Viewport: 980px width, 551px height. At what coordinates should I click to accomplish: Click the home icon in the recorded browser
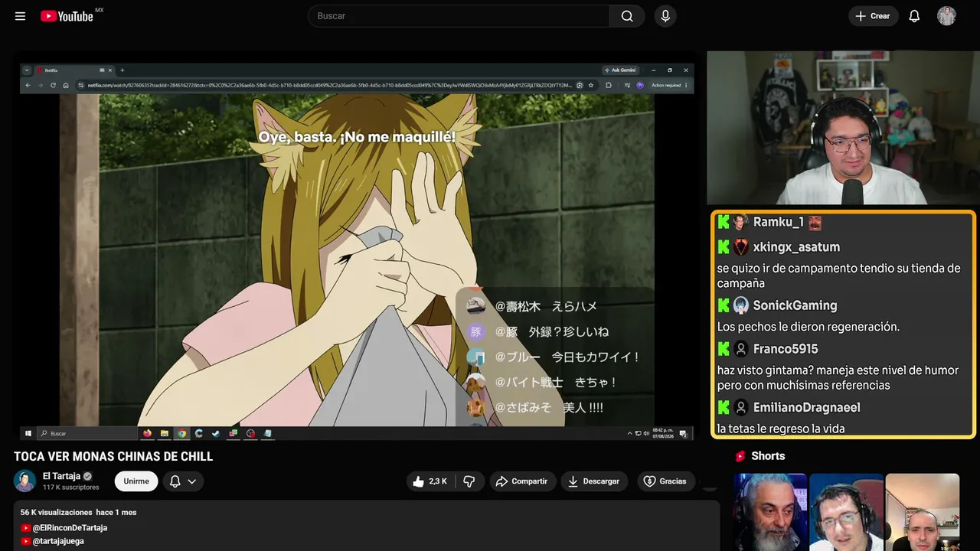(x=66, y=85)
